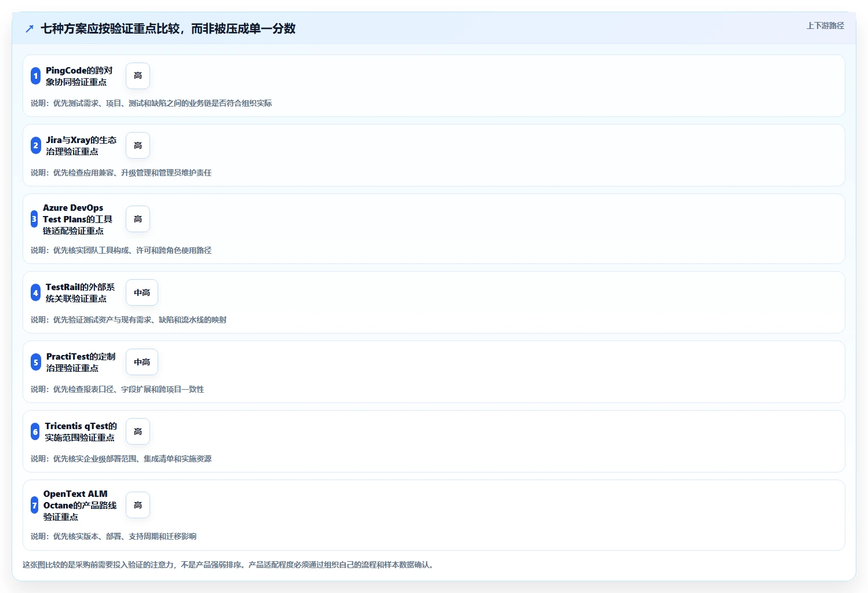Image resolution: width=868 pixels, height=593 pixels.
Task: Click the 高 tag on Jira与Xray row
Action: pos(138,145)
